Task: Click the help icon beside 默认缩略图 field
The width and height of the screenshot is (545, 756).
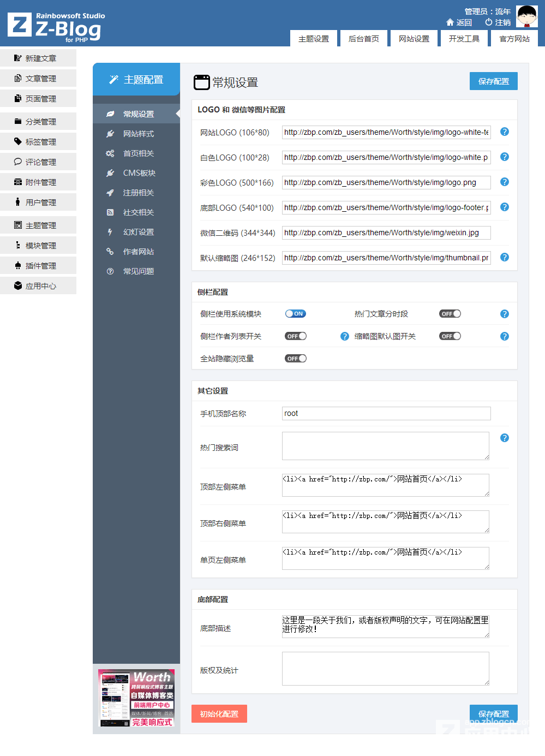Action: click(x=505, y=257)
